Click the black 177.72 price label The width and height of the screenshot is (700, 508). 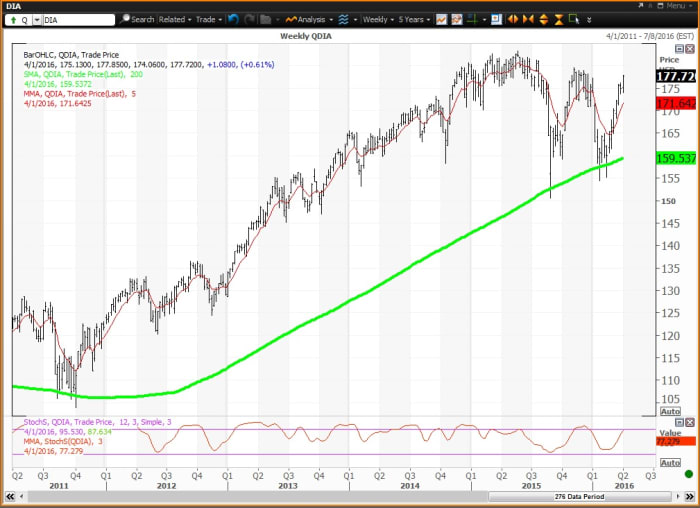(675, 76)
